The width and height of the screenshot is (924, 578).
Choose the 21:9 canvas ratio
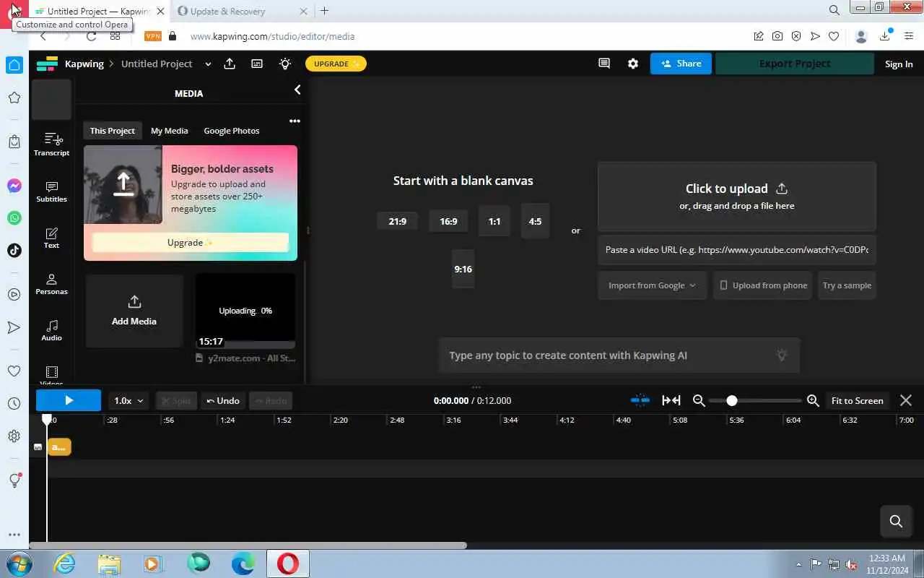(x=397, y=221)
